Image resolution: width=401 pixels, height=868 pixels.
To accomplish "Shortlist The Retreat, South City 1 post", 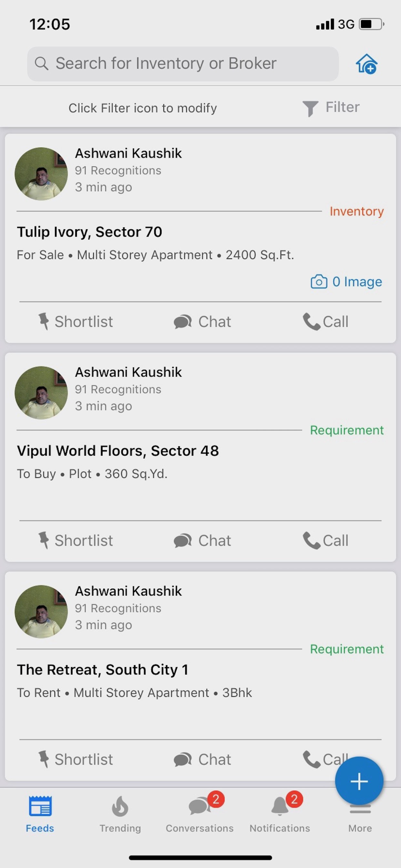I will (x=76, y=759).
